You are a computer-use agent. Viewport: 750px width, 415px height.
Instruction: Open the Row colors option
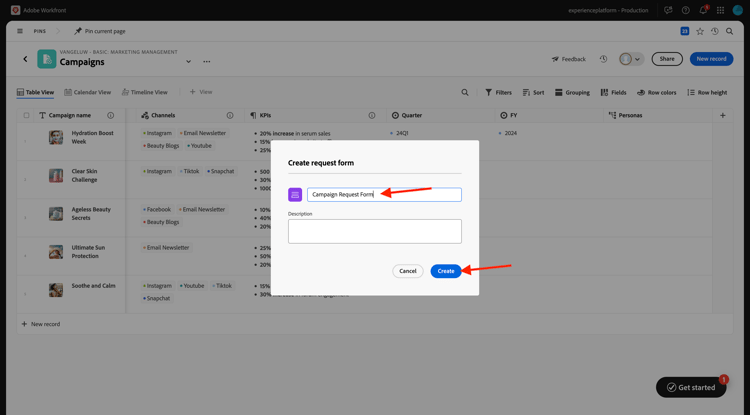pyautogui.click(x=657, y=92)
